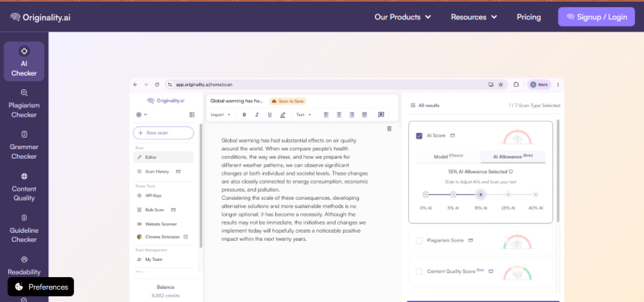Viewport: 644px width, 302px height.
Task: Select the highlight pen tool
Action: point(283,114)
